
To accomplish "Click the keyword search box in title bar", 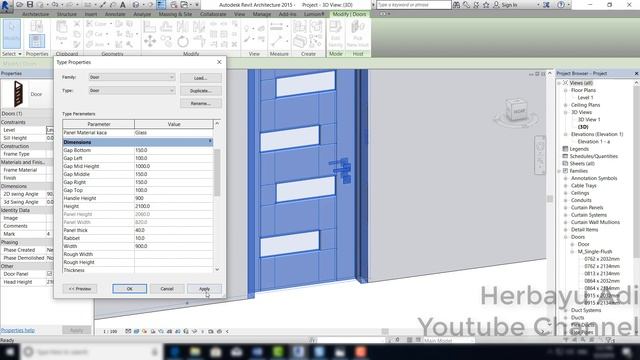I will (413, 5).
